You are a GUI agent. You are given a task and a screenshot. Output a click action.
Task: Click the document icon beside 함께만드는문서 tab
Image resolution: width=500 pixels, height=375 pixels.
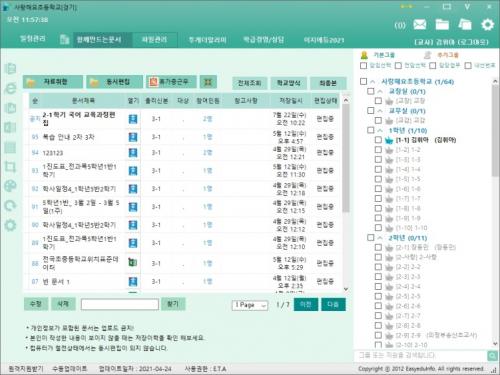tap(64, 39)
